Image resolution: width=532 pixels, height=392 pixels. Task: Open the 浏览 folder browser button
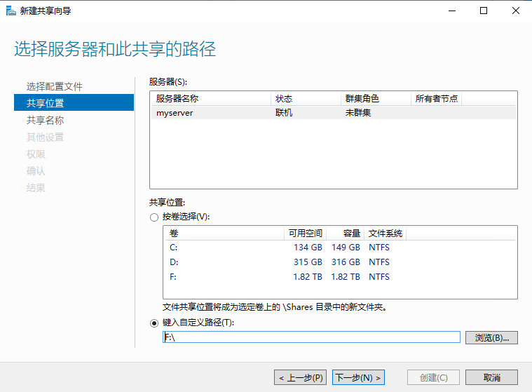491,337
